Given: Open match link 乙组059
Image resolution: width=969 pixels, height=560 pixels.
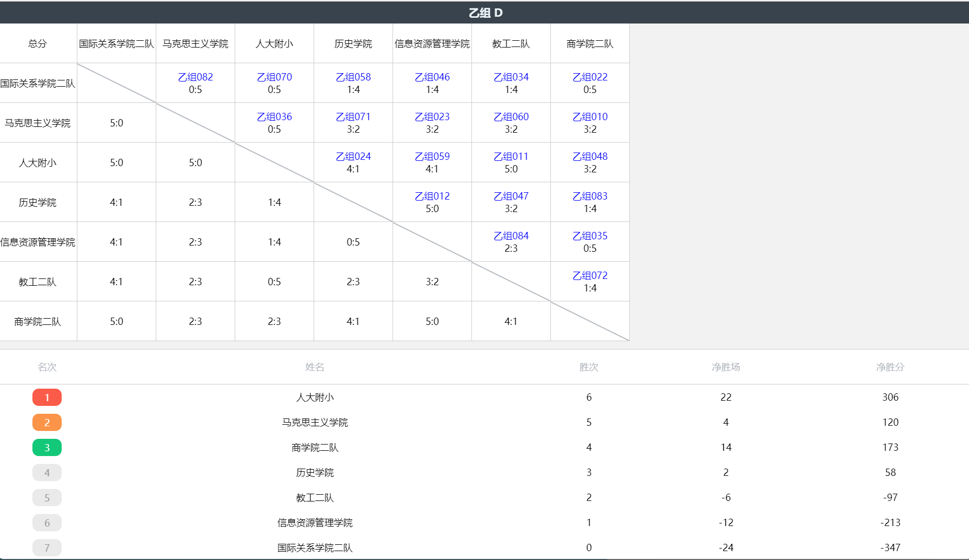Looking at the screenshot, I should coord(432,156).
